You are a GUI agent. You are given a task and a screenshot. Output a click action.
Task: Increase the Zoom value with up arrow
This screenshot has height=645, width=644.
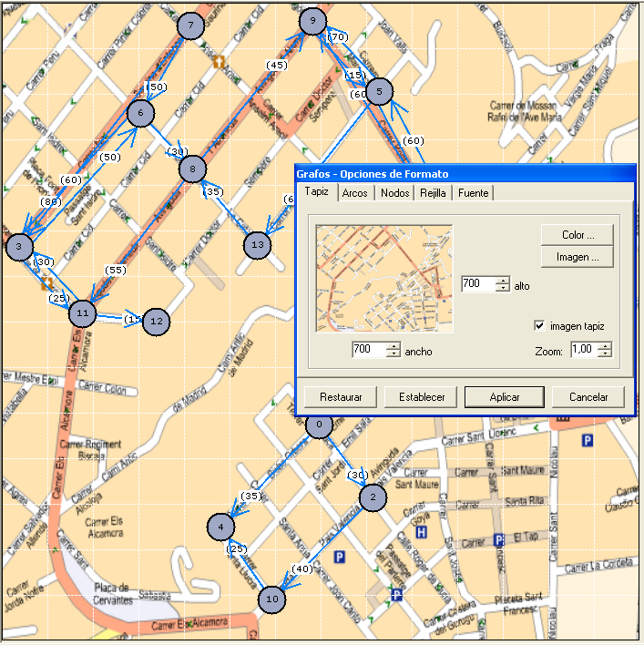pos(603,345)
